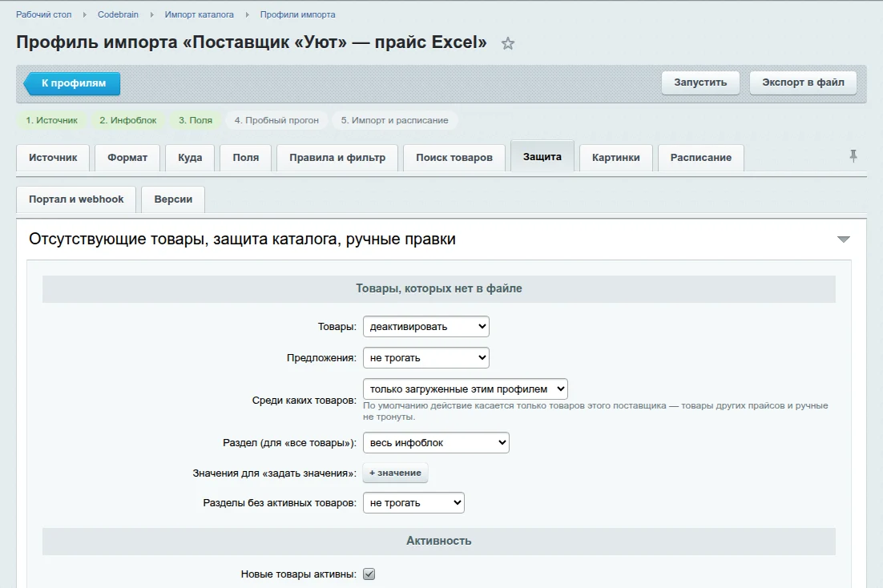Switch to the Источник tab
The image size is (883, 588).
(53, 158)
